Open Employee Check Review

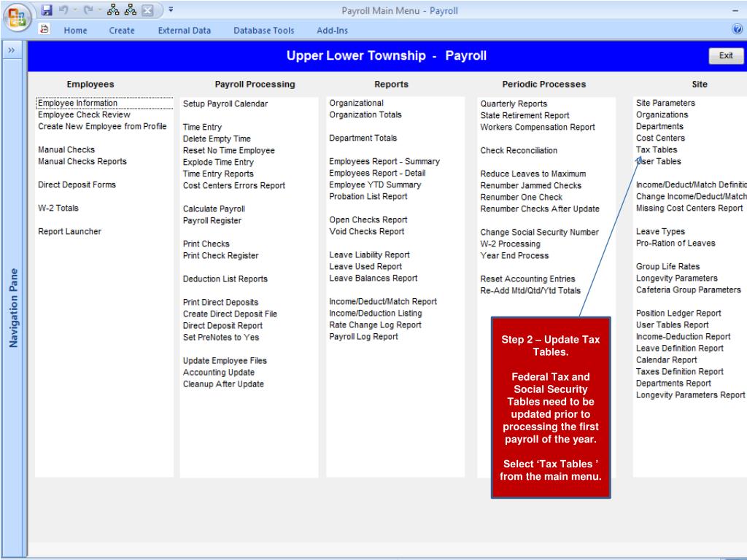[84, 114]
